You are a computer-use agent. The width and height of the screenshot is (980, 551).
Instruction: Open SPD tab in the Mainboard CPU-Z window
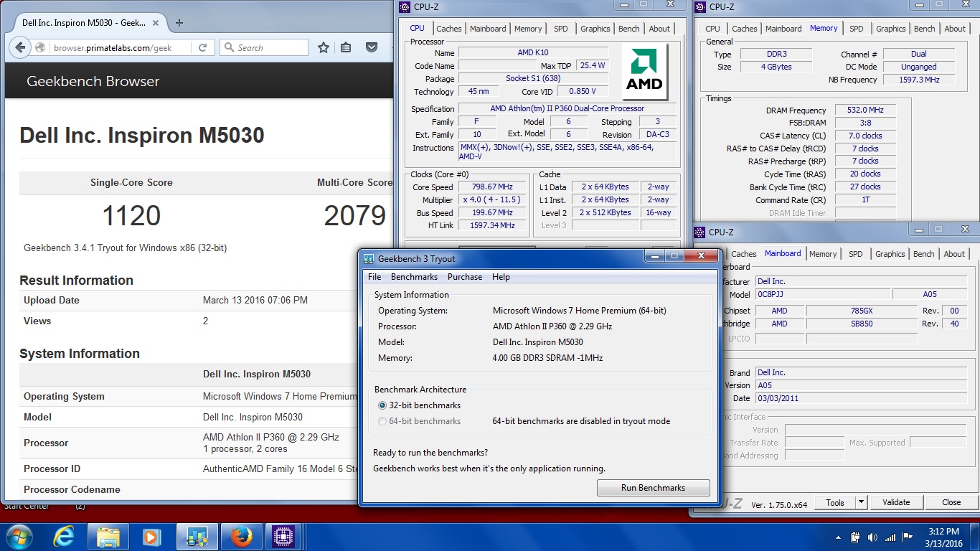pyautogui.click(x=856, y=254)
